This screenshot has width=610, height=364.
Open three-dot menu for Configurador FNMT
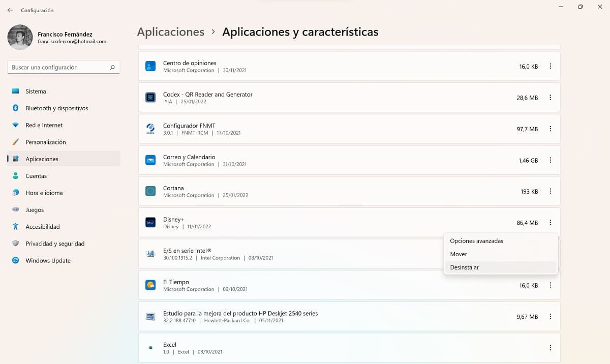pyautogui.click(x=550, y=129)
